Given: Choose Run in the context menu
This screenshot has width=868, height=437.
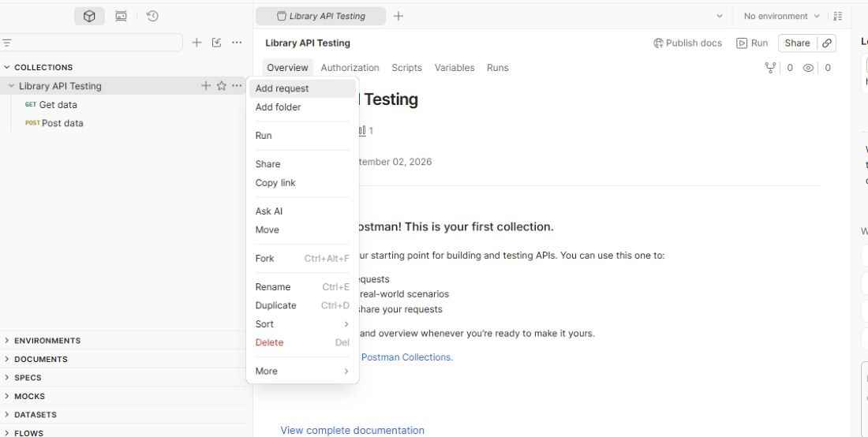Looking at the screenshot, I should 302,136.
